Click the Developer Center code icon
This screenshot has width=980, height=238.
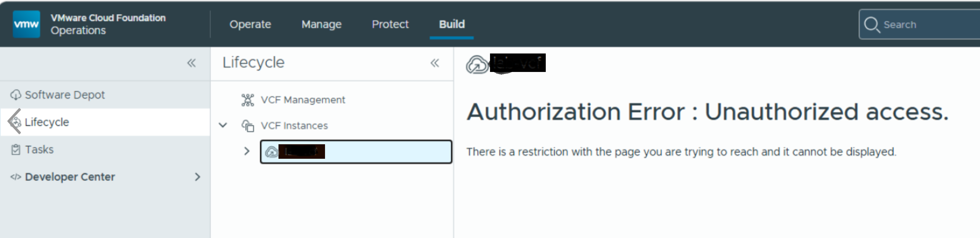pos(16,177)
